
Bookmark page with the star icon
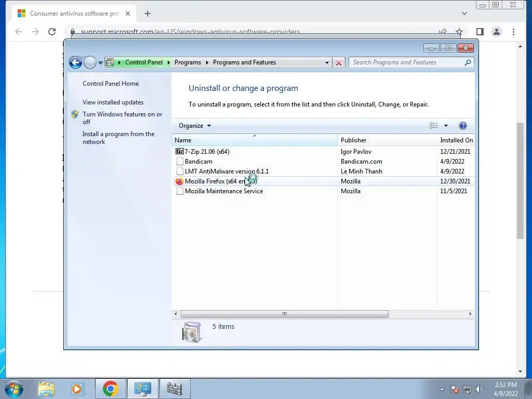[x=459, y=32]
